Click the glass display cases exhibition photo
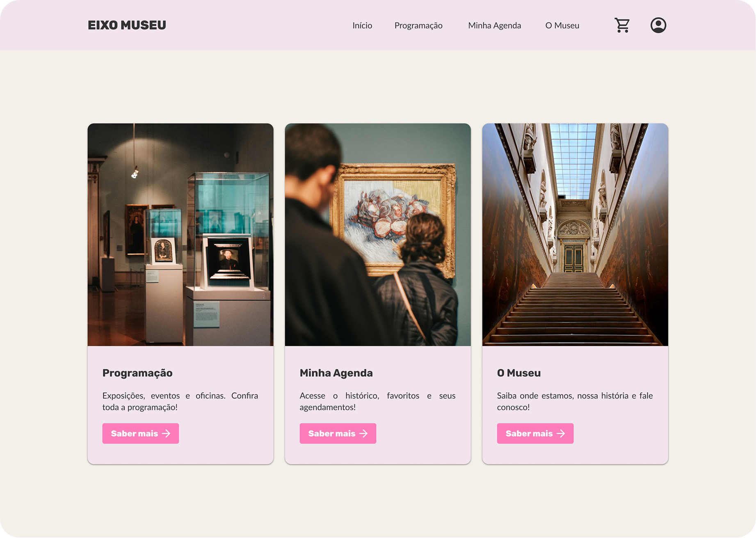Image resolution: width=756 pixels, height=538 pixels. (180, 235)
